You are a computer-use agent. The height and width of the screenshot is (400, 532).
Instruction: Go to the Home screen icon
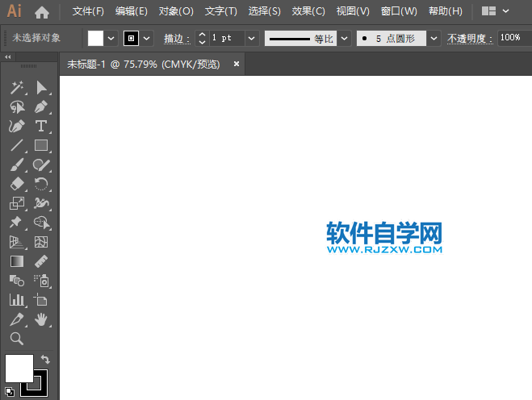(42, 12)
